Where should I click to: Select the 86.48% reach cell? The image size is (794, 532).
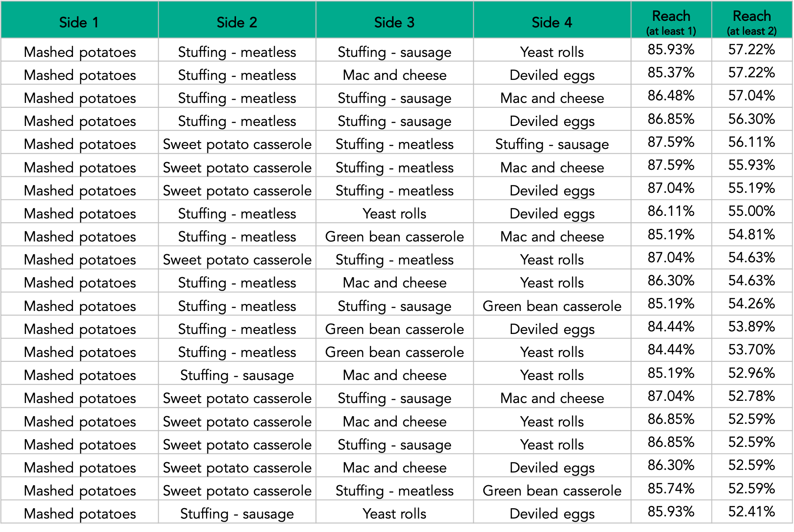[x=671, y=96]
